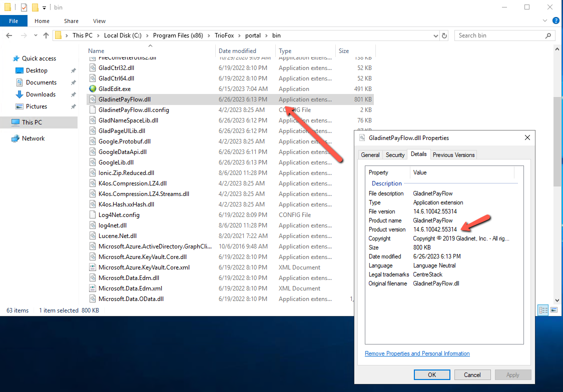Screen dimensions: 563x392
Task: Click Program Files (x86) in address bar
Action: pos(178,35)
